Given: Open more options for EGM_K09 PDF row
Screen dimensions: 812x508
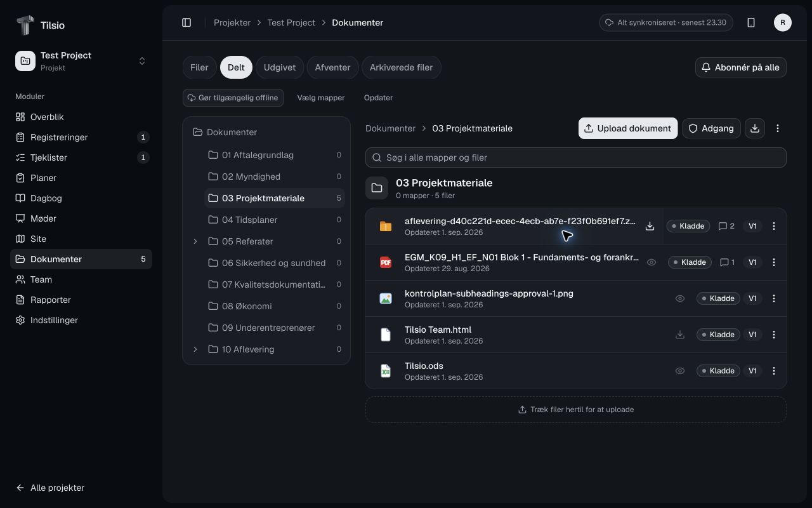Looking at the screenshot, I should [774, 262].
